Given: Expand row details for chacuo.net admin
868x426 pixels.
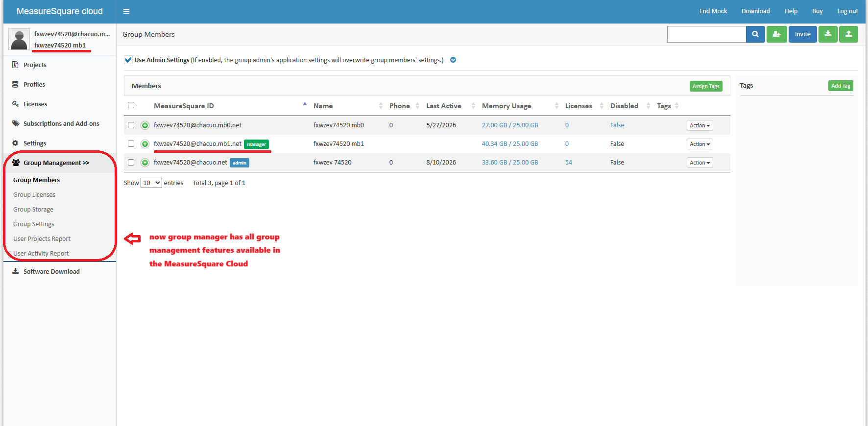Looking at the screenshot, I should [145, 163].
